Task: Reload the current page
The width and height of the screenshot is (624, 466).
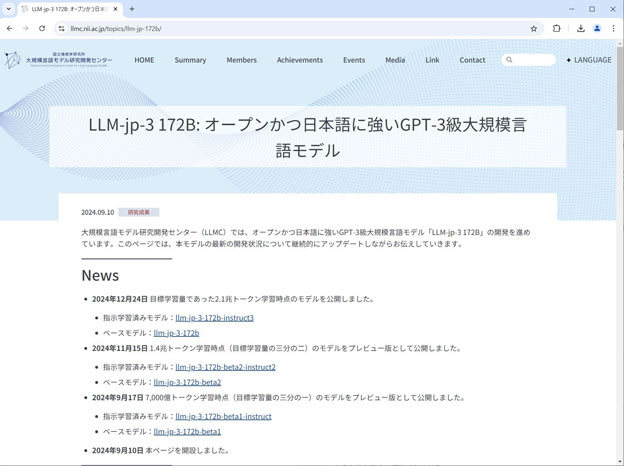Action: tap(42, 29)
